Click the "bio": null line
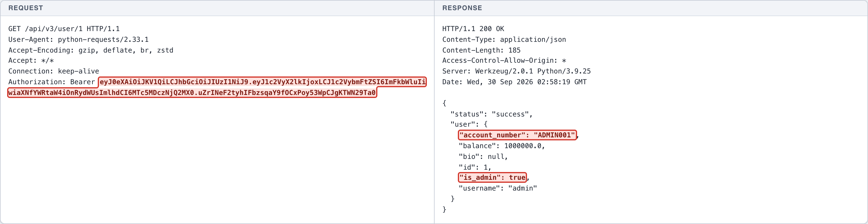The height and width of the screenshot is (224, 868). 483,157
